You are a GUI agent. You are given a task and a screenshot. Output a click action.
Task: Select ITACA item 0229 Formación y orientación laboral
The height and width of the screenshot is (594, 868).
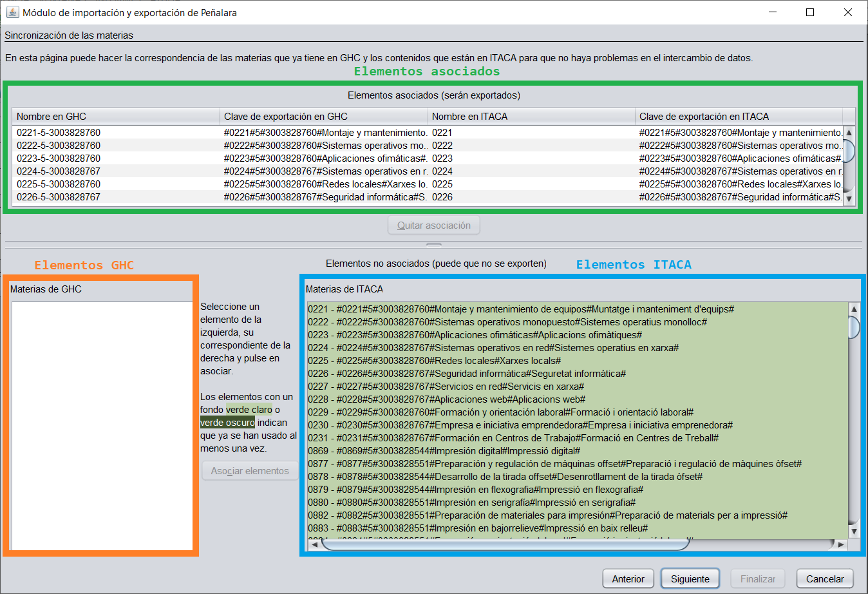coord(578,412)
